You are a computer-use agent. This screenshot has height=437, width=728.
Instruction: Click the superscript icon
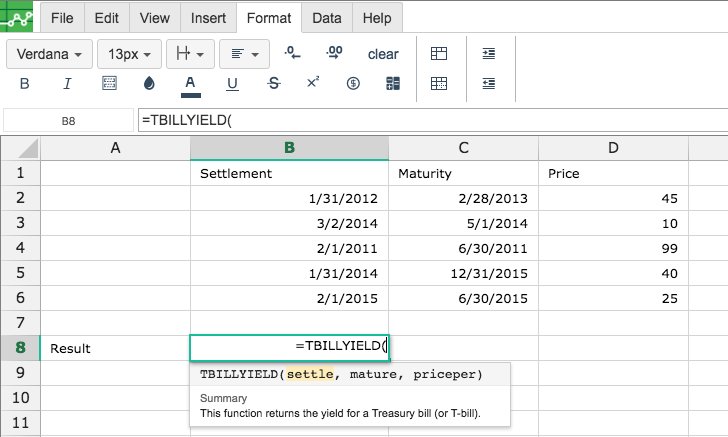[x=313, y=84]
